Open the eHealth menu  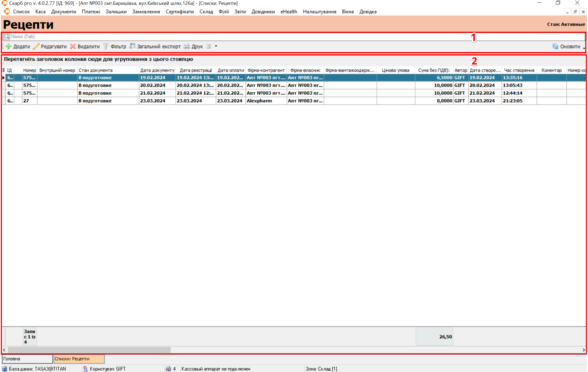[x=289, y=12]
